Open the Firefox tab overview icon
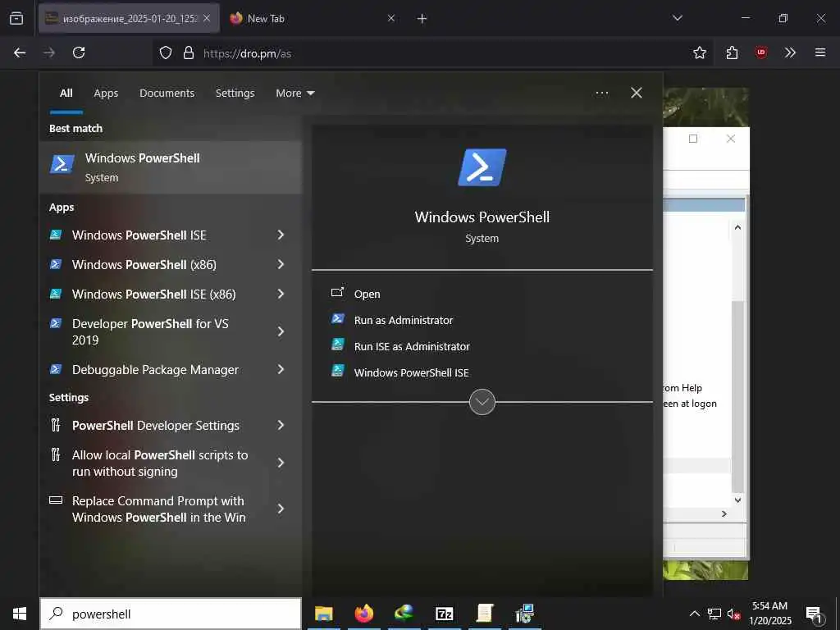The width and height of the screenshot is (840, 630). (x=16, y=18)
